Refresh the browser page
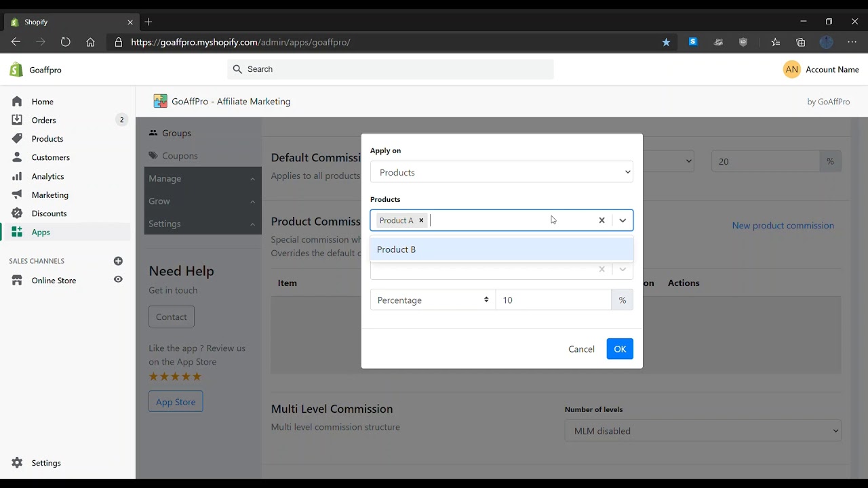Image resolution: width=868 pixels, height=488 pixels. (x=65, y=42)
